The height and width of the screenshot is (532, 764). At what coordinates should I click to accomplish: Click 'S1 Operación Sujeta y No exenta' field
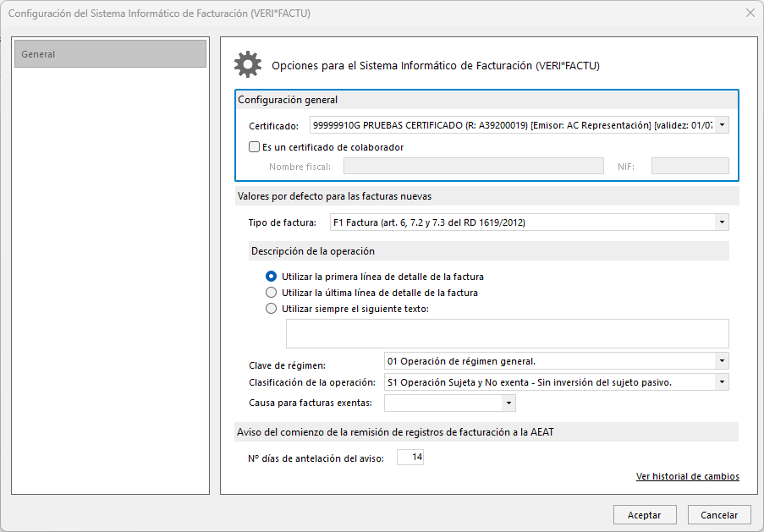pos(550,382)
